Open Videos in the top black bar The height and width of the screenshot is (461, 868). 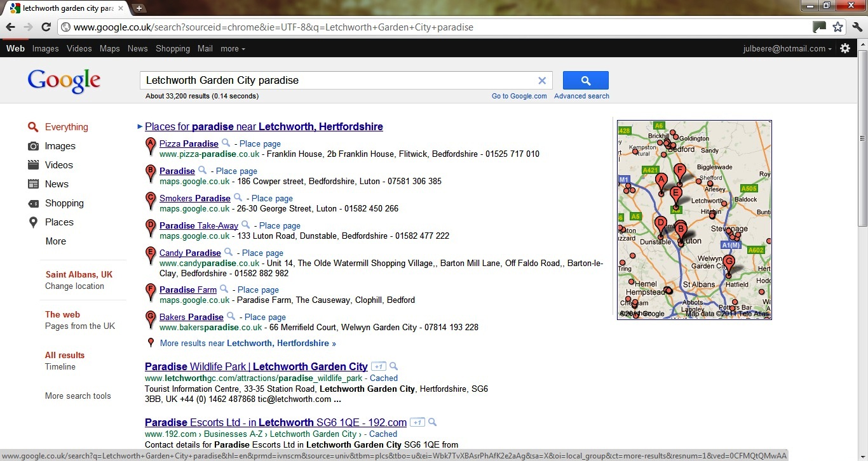tap(79, 48)
